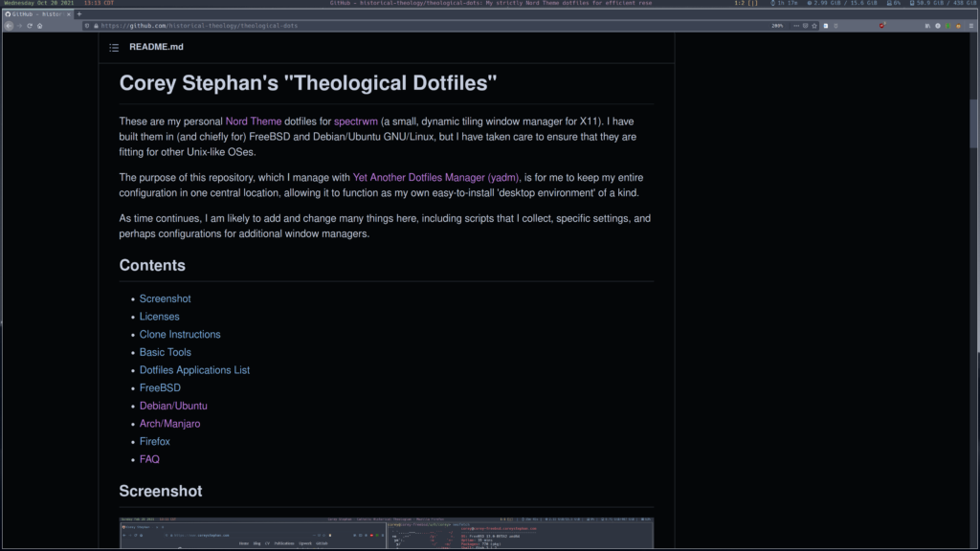The image size is (980, 551).
Task: Click the 13:13 CDT clock
Action: 99,3
